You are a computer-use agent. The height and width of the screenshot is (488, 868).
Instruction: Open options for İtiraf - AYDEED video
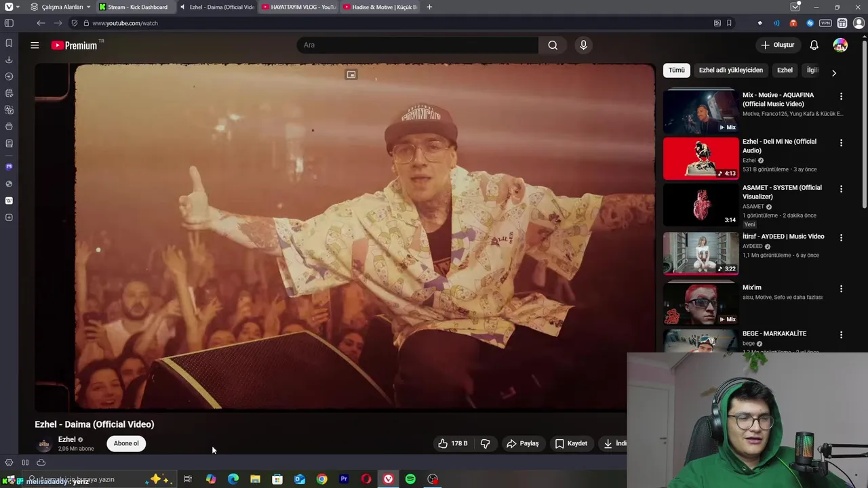[841, 238]
